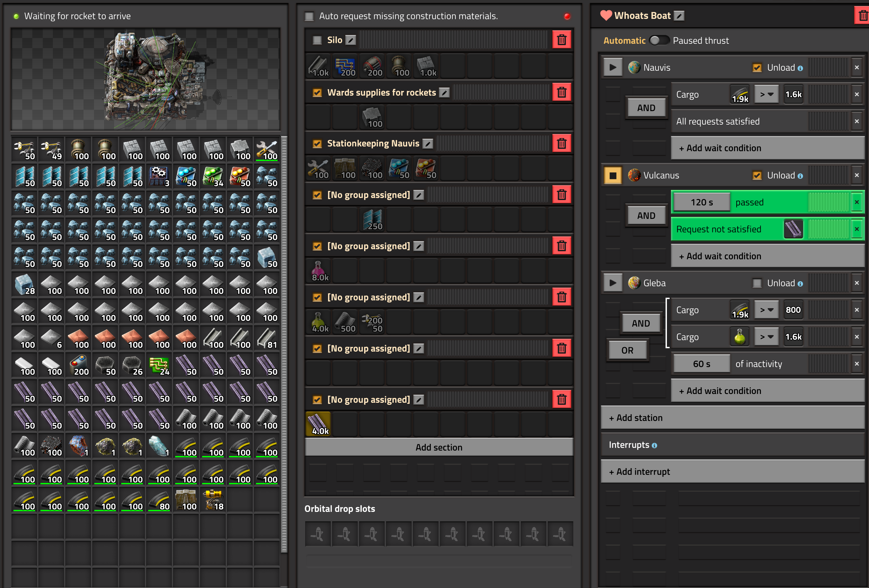The height and width of the screenshot is (588, 869).
Task: Check the Unload box for Gleba
Action: (x=757, y=283)
